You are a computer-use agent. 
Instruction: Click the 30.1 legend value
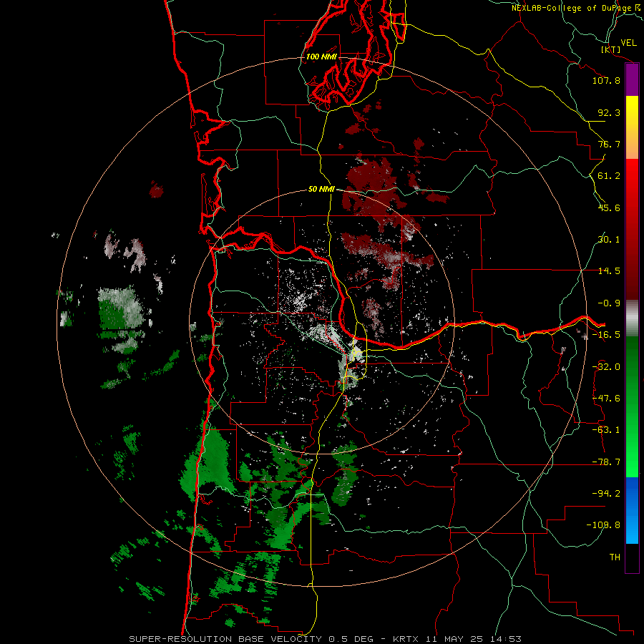coord(609,240)
